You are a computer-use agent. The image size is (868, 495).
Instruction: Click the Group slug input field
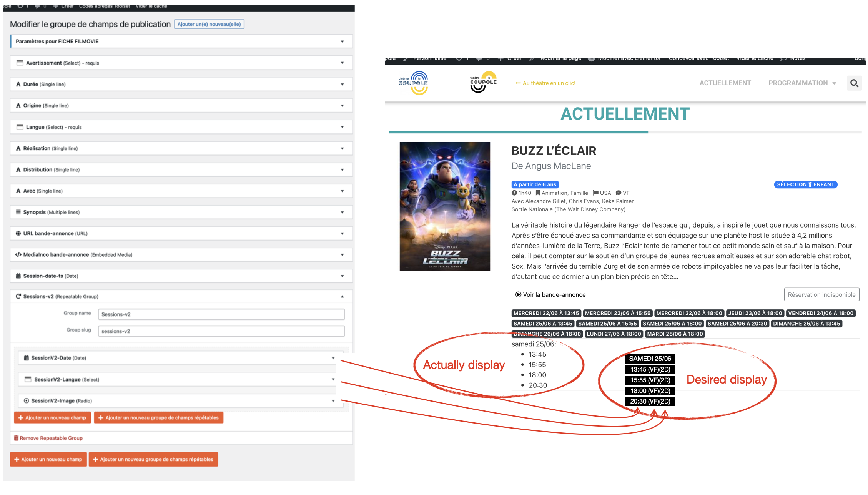[x=221, y=331]
